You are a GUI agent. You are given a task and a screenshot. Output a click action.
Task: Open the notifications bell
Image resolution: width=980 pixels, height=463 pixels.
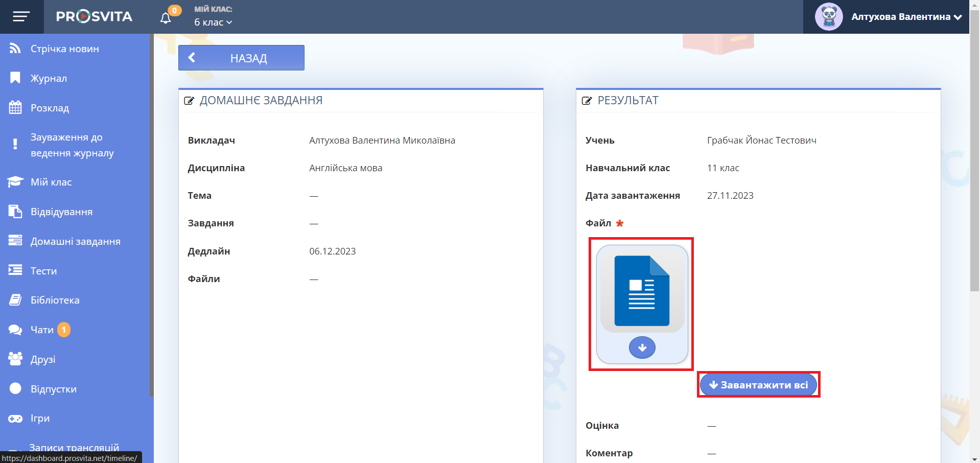click(166, 18)
